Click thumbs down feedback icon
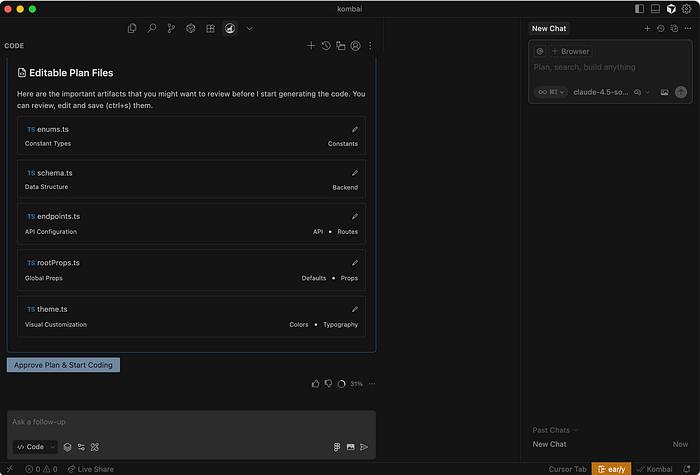The width and height of the screenshot is (700, 475). [x=328, y=383]
